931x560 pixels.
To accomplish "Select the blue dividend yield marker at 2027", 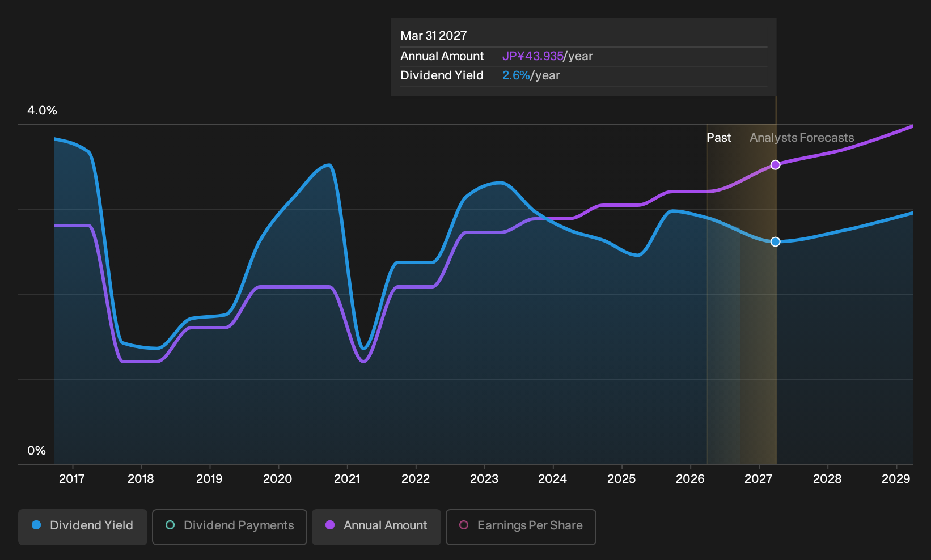I will tap(776, 242).
